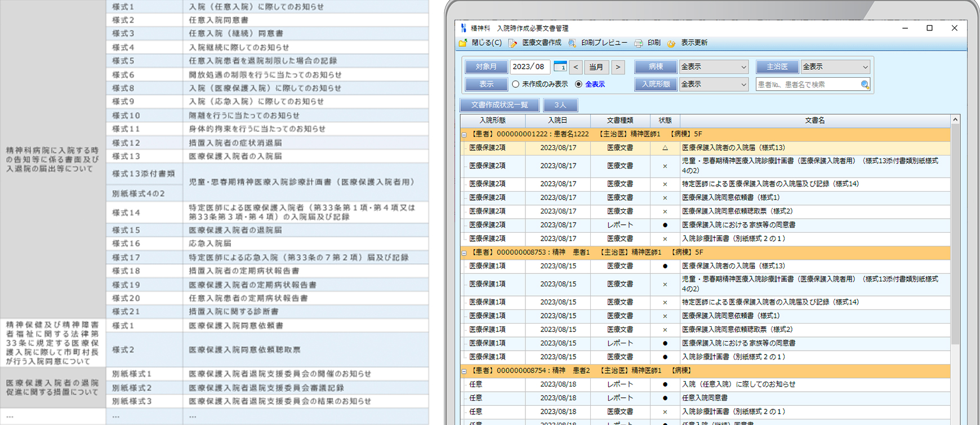
Task: Click 様式18 措置入院者の定期病状報告書 in left table
Action: pos(268,271)
